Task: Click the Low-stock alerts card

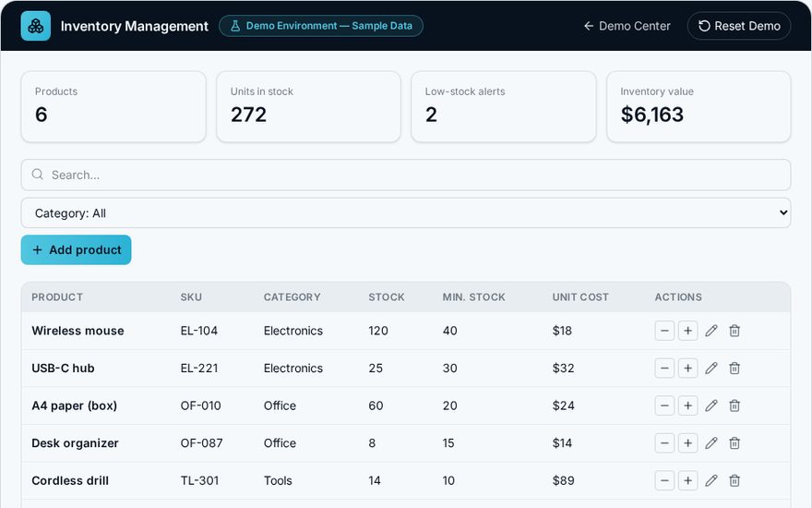Action: [504, 107]
